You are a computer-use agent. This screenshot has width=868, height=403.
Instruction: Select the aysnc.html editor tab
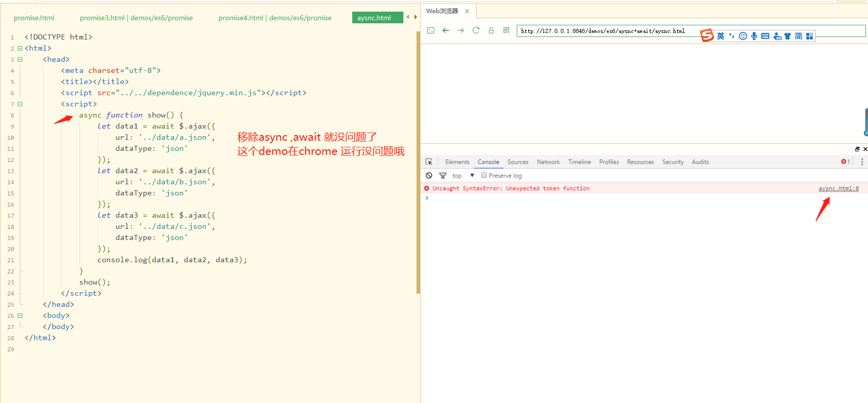(x=378, y=18)
